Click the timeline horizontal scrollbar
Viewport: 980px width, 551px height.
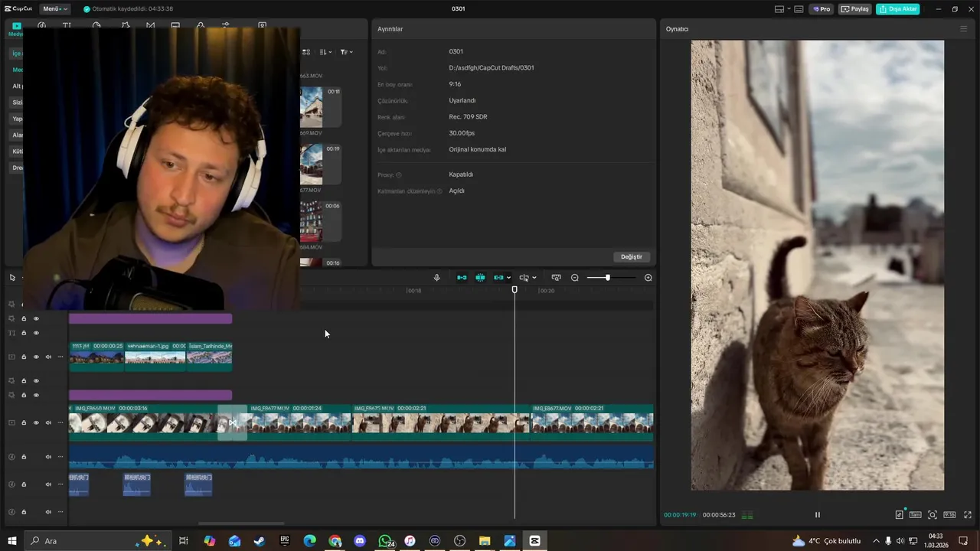click(242, 524)
